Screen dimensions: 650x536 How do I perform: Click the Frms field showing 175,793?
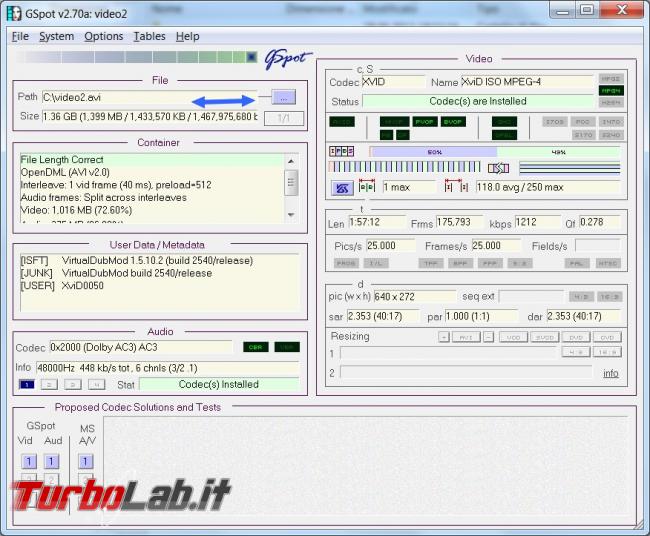click(x=459, y=222)
